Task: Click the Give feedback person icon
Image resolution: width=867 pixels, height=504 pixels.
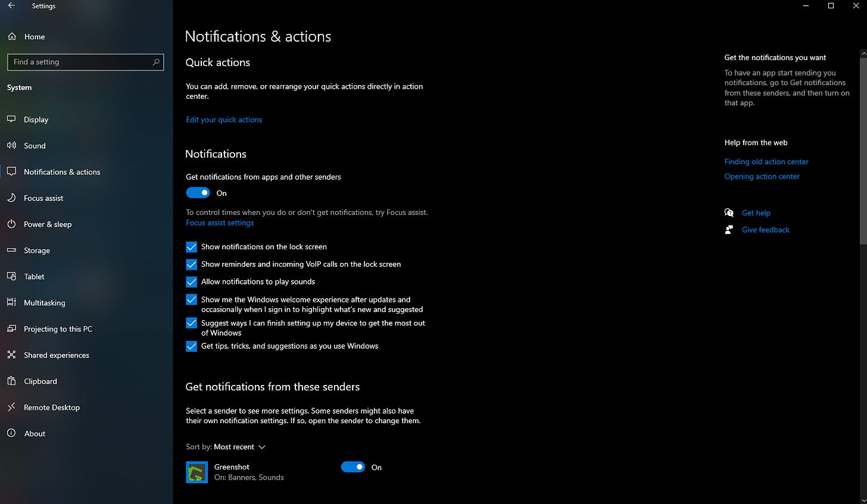Action: click(729, 230)
